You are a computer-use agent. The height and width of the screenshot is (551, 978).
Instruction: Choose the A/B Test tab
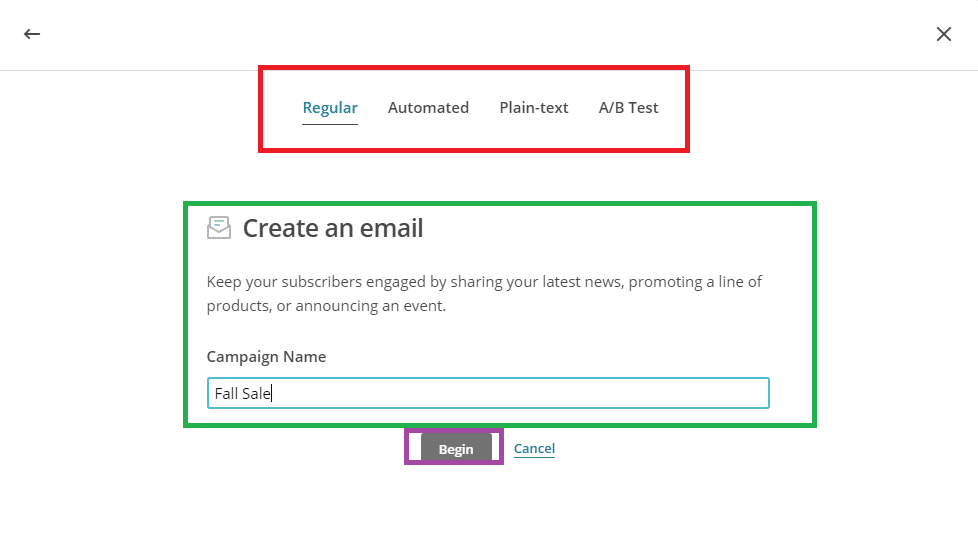(x=628, y=108)
